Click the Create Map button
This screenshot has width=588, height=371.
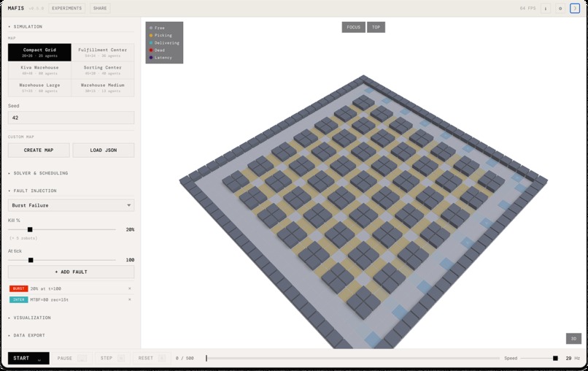pyautogui.click(x=39, y=150)
